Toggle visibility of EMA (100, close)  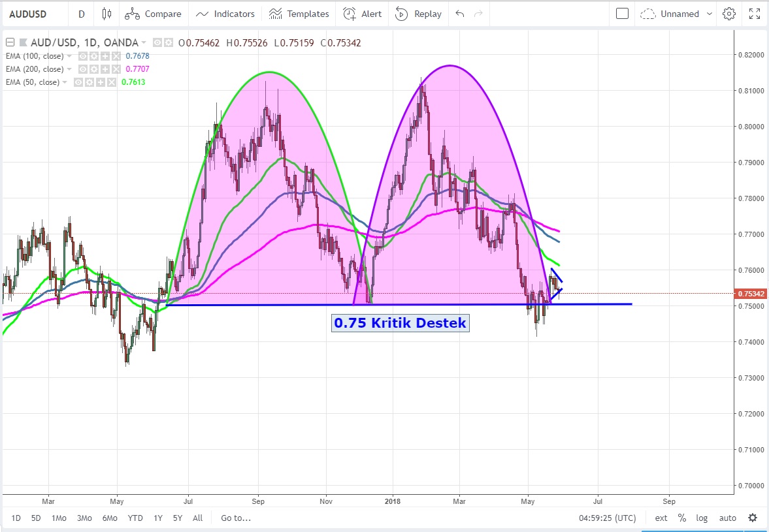(84, 56)
